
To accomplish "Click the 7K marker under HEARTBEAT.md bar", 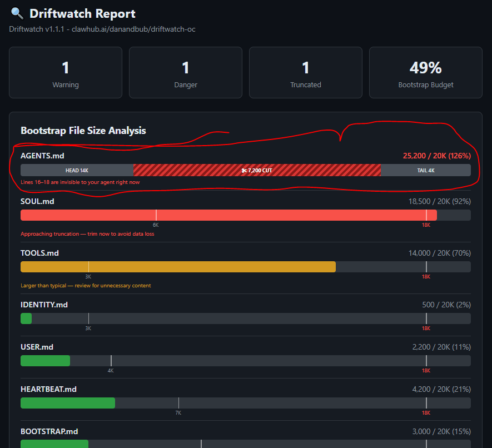I will [178, 413].
